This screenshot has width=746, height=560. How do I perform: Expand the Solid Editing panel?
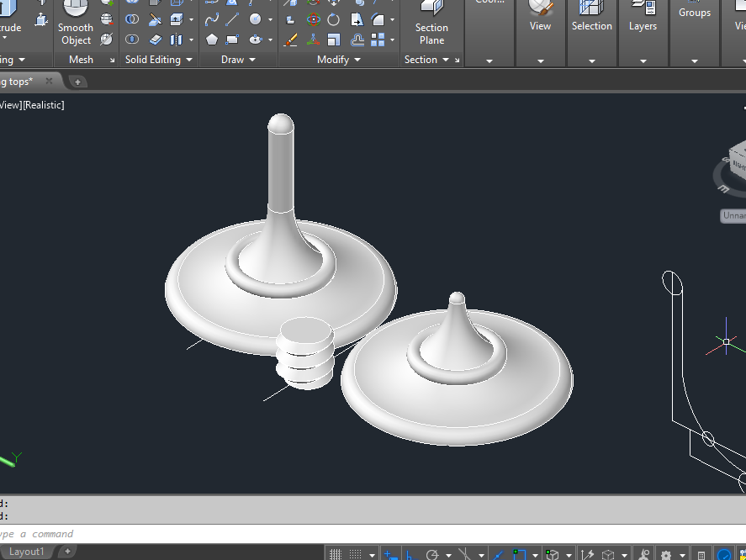point(158,60)
